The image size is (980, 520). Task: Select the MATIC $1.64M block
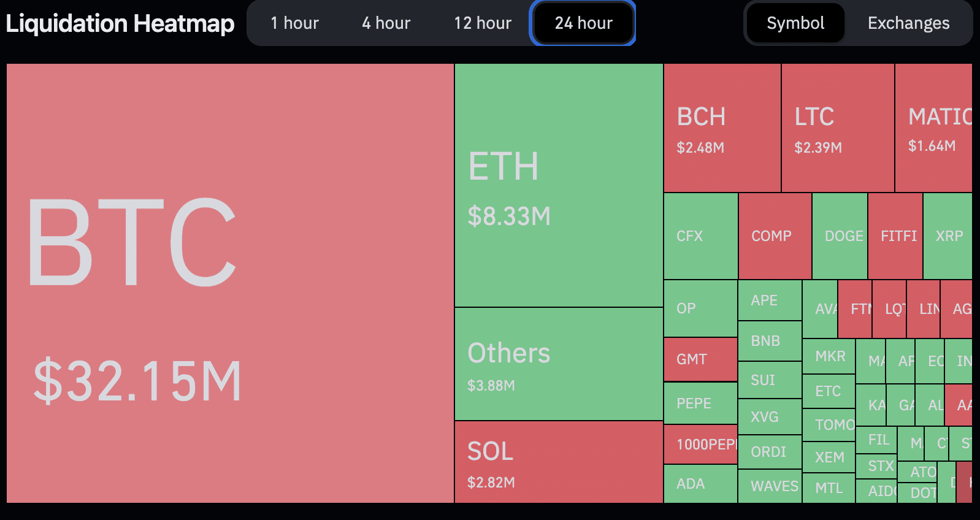point(933,128)
